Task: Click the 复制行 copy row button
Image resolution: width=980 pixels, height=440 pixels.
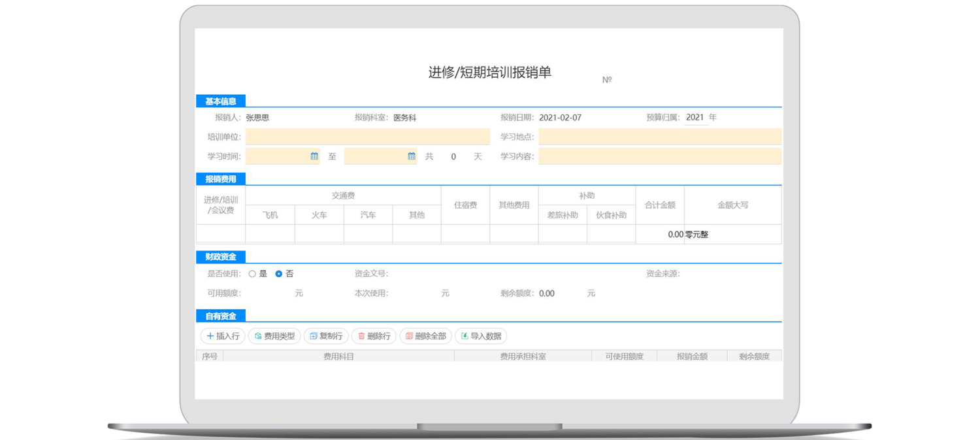Action: [x=326, y=336]
